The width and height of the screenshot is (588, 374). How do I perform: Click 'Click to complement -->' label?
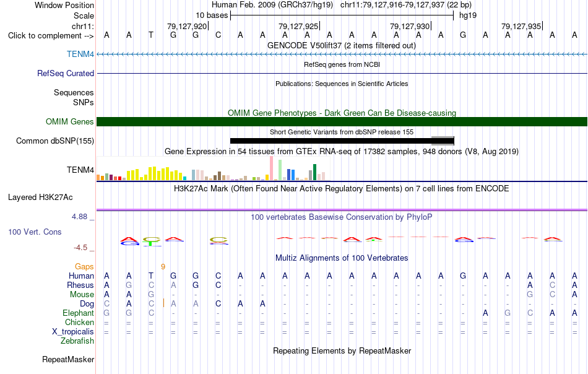coord(51,36)
